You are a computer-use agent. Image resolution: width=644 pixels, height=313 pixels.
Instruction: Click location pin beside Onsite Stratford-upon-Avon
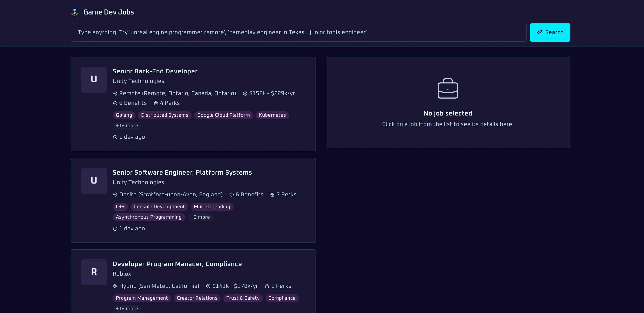(x=115, y=195)
